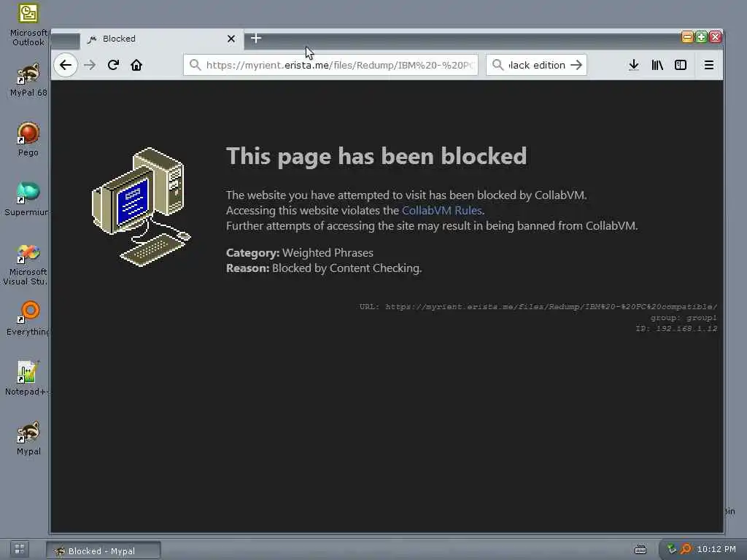Open a new tab with plus button

click(256, 38)
